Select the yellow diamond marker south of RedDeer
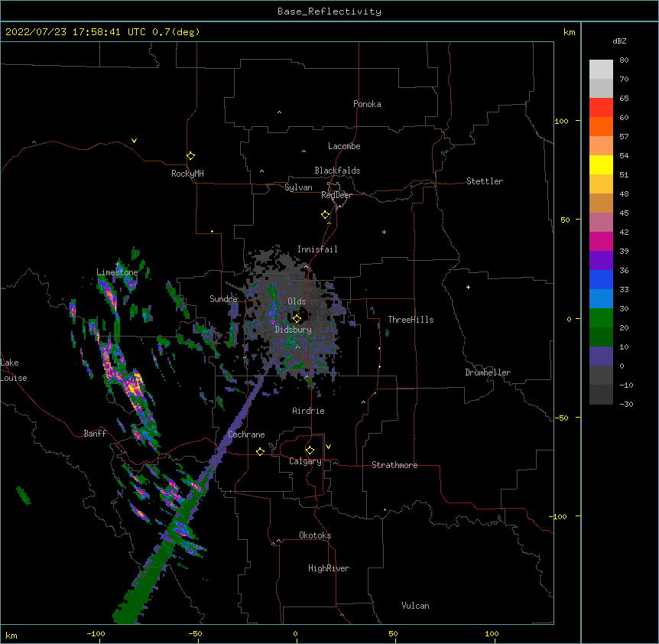Image resolution: width=659 pixels, height=644 pixels. [325, 215]
